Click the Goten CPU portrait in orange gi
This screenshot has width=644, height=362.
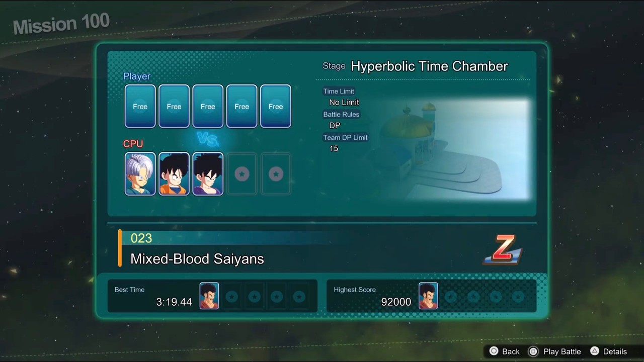(x=174, y=173)
